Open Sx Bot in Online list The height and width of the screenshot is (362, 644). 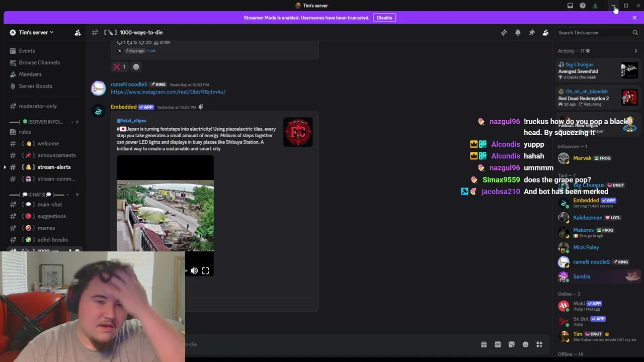click(598, 321)
